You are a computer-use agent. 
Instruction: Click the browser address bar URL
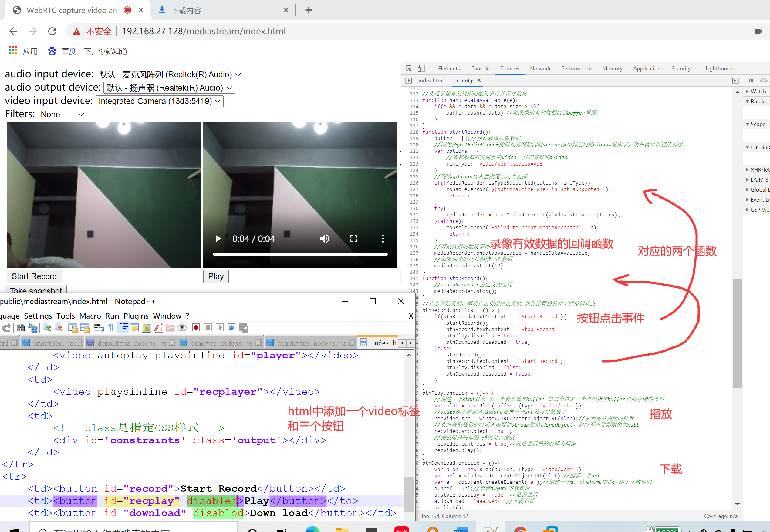[204, 31]
